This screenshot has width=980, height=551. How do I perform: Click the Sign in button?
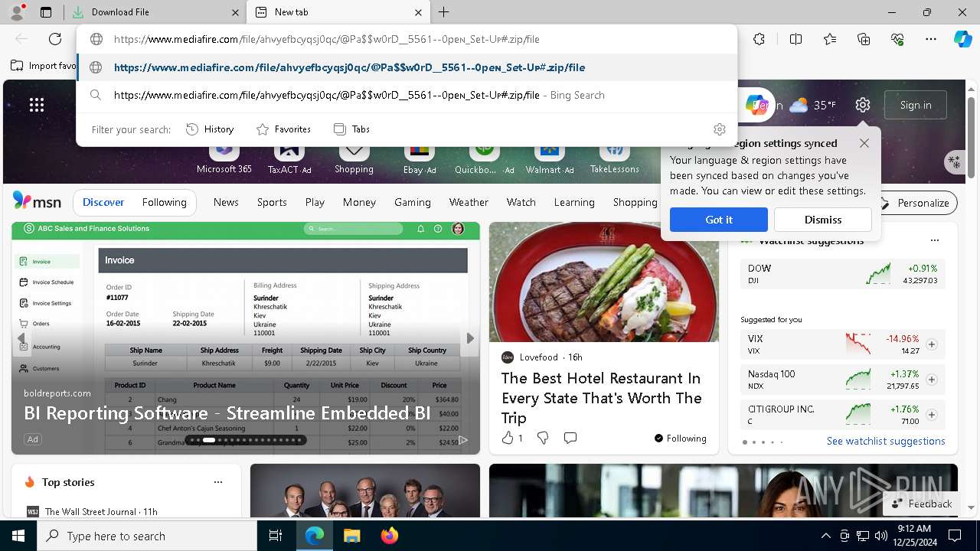tap(916, 105)
